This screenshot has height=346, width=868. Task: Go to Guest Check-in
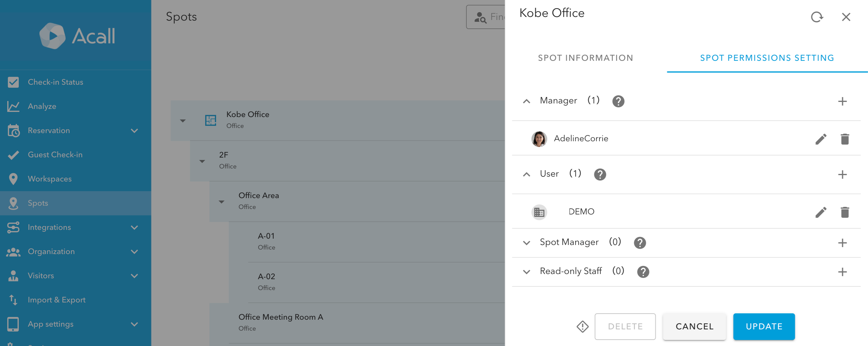[x=75, y=155]
